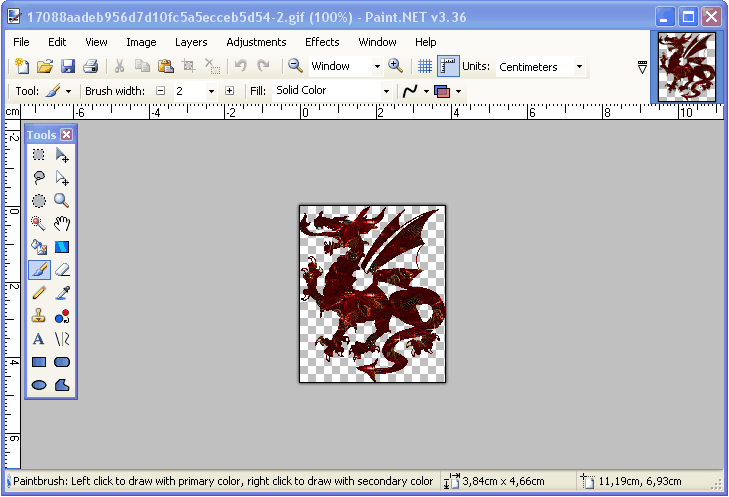The image size is (729, 497).
Task: Close the Tools floating panel
Action: point(67,135)
